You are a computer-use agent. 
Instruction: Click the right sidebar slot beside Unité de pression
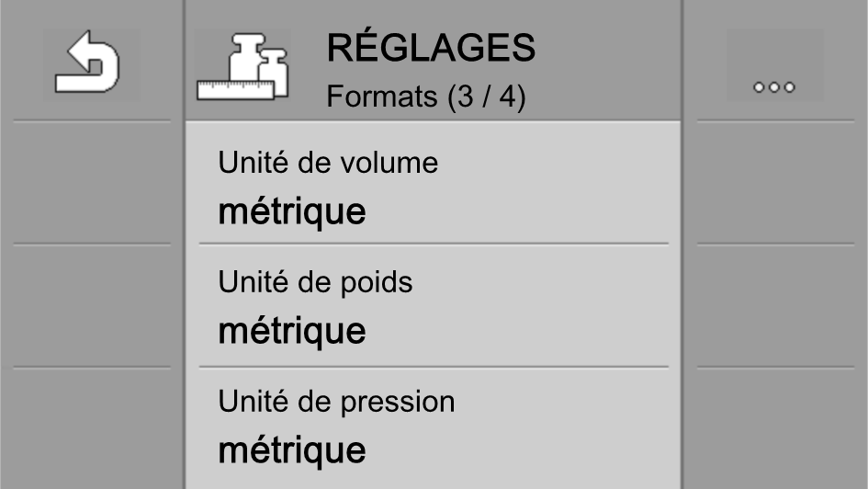[x=775, y=428]
